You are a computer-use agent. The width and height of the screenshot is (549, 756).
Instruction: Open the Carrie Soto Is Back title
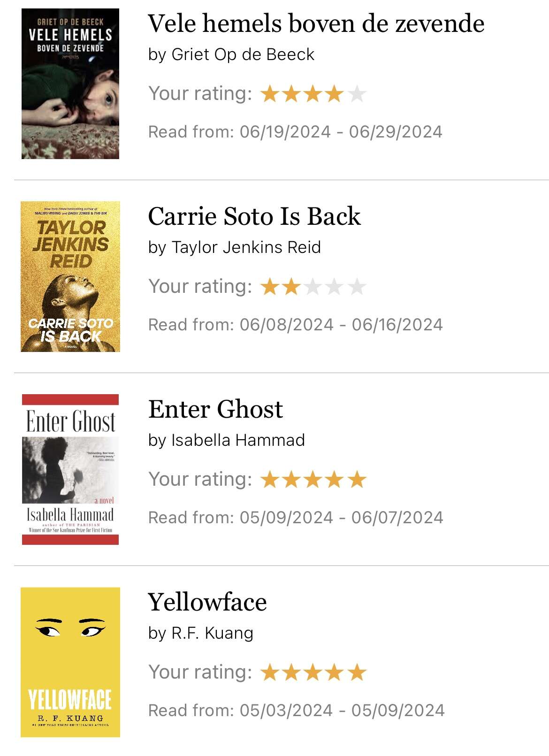click(254, 216)
